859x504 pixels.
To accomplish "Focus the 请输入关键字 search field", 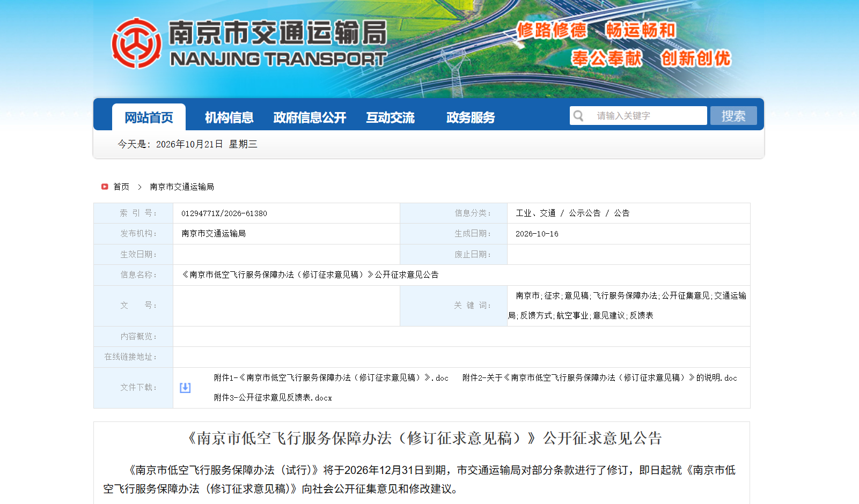I will point(638,116).
